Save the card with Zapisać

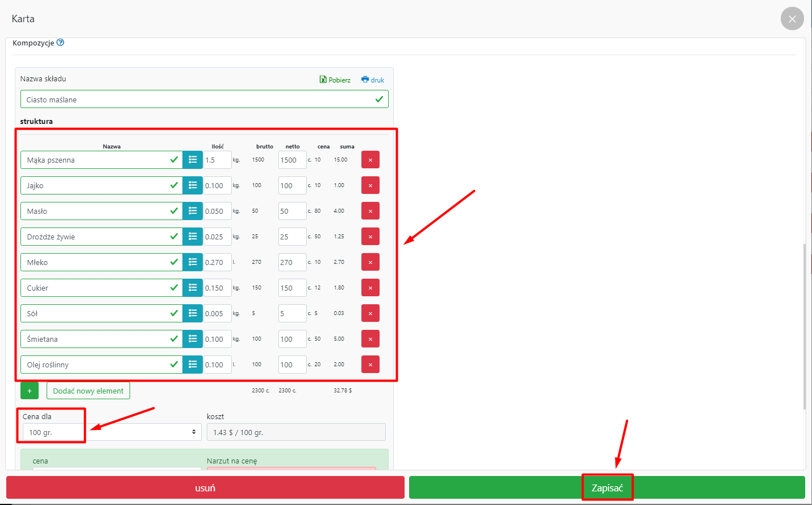click(x=607, y=488)
